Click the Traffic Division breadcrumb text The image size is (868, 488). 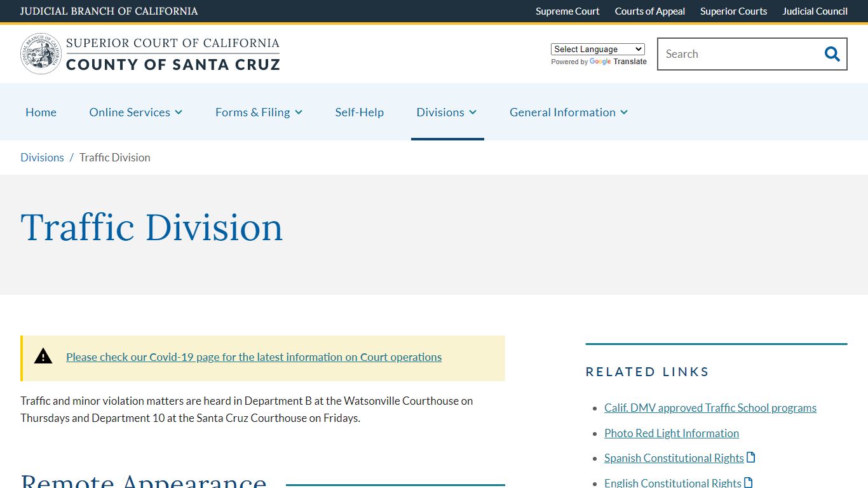(x=115, y=158)
